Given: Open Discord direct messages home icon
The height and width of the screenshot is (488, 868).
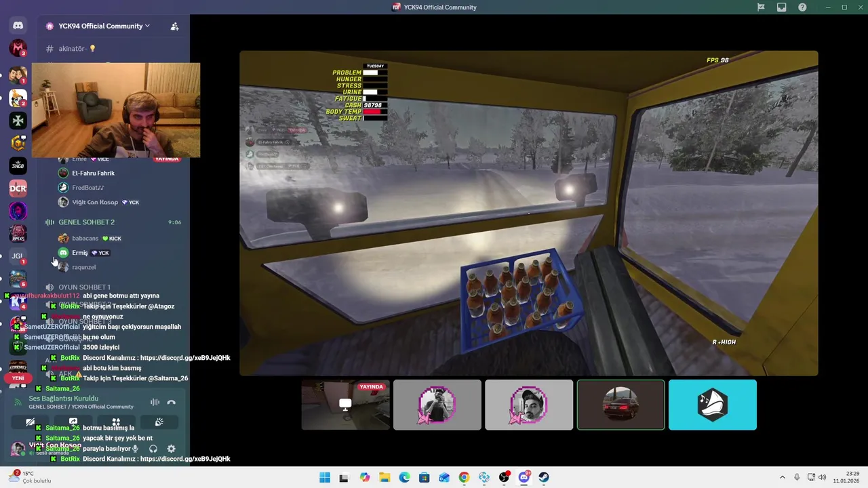Looking at the screenshot, I should pos(18,26).
